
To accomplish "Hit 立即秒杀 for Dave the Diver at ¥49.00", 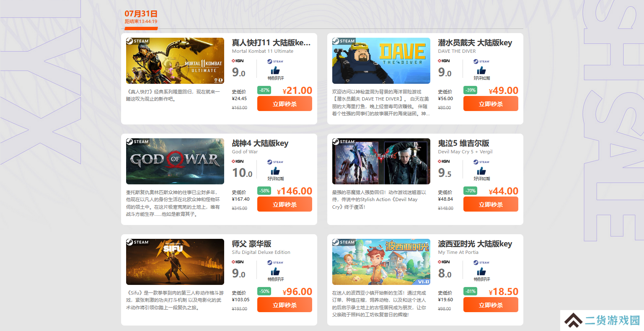I will click(x=491, y=103).
